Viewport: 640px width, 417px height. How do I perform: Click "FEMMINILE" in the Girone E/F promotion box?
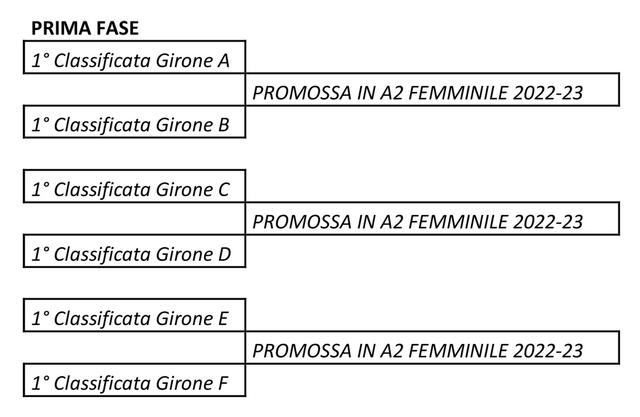tap(458, 351)
